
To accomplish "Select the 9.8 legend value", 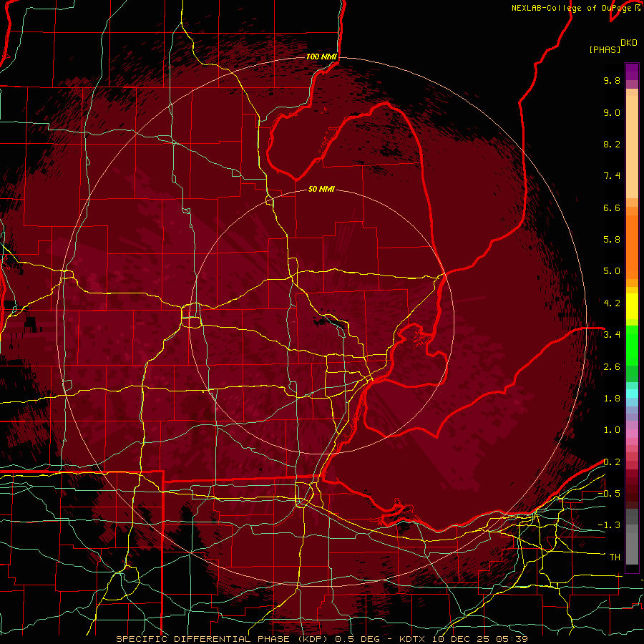I will (612, 81).
